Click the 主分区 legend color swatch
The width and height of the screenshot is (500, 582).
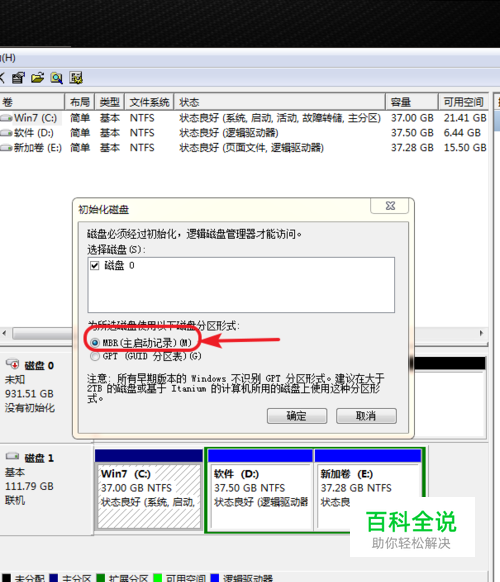point(54,578)
